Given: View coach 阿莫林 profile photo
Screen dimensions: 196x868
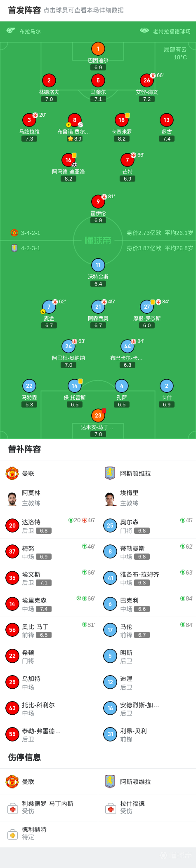Looking at the screenshot, I should 12,499.
